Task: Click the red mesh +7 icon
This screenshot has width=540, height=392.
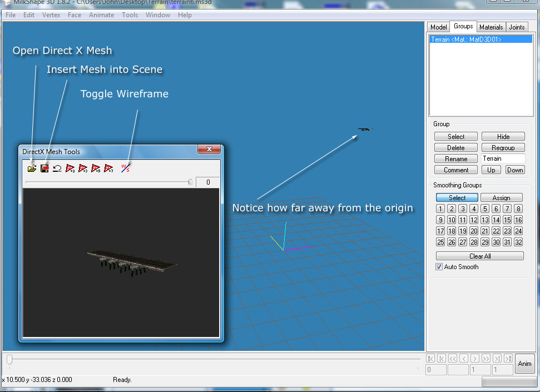Action: coord(108,168)
